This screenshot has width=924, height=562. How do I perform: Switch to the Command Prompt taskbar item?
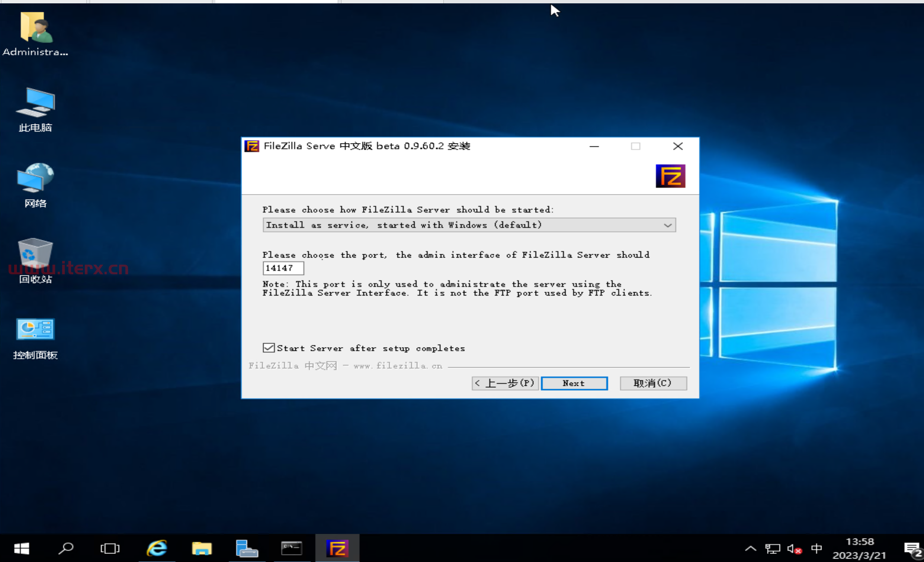tap(292, 549)
